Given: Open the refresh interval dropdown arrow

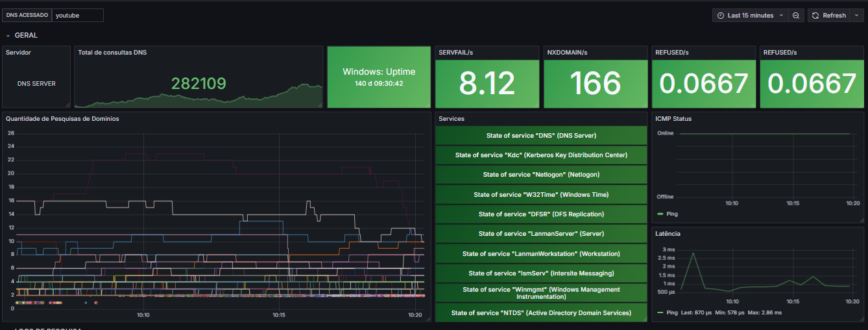Looking at the screenshot, I should point(856,15).
